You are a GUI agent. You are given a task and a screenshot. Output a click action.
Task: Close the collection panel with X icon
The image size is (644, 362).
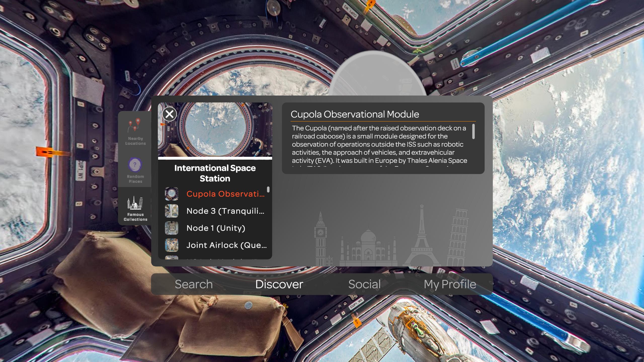[169, 114]
